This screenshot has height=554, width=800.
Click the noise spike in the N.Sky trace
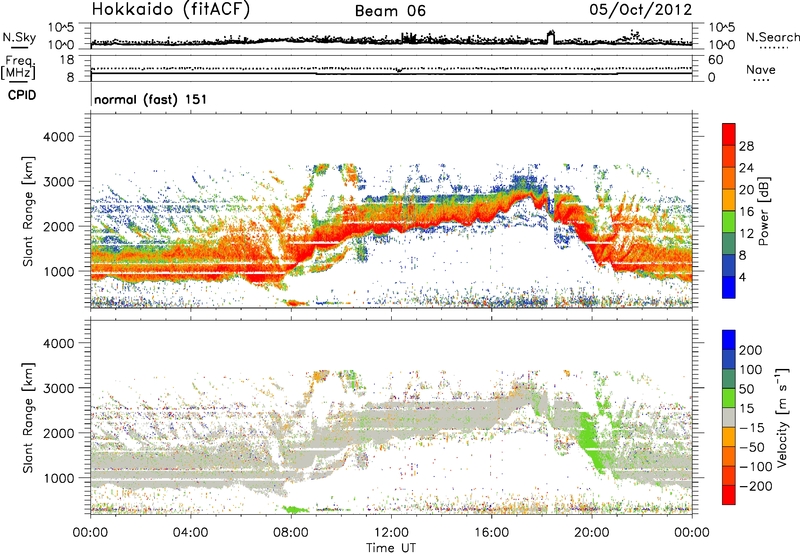coord(550,37)
